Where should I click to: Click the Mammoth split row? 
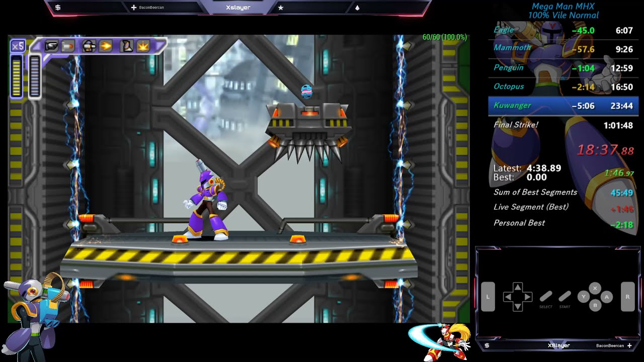coord(563,49)
